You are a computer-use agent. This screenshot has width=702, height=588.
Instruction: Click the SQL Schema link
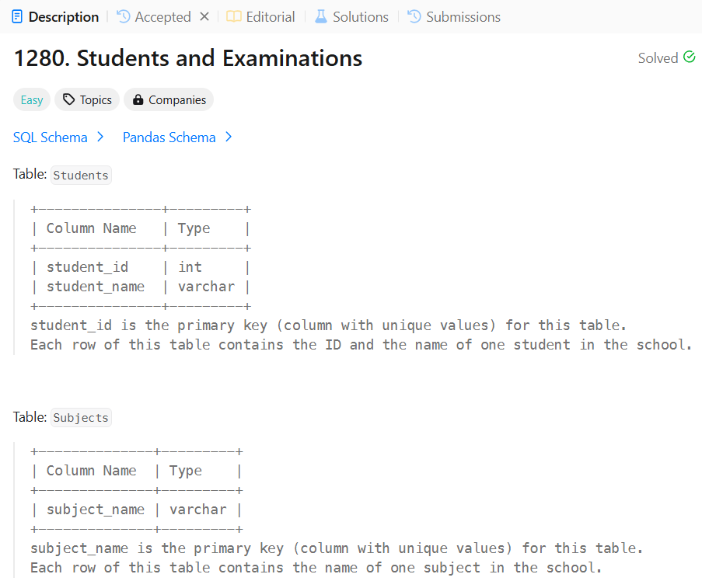[x=50, y=137]
